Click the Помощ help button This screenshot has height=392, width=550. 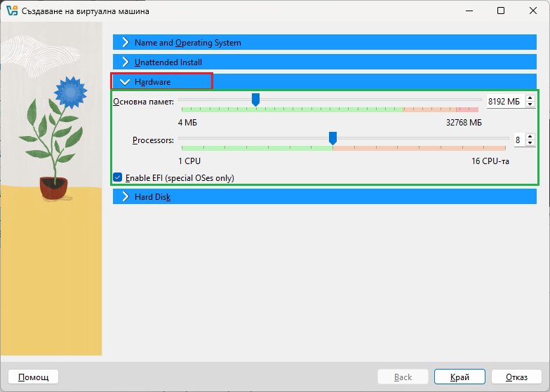(x=34, y=377)
